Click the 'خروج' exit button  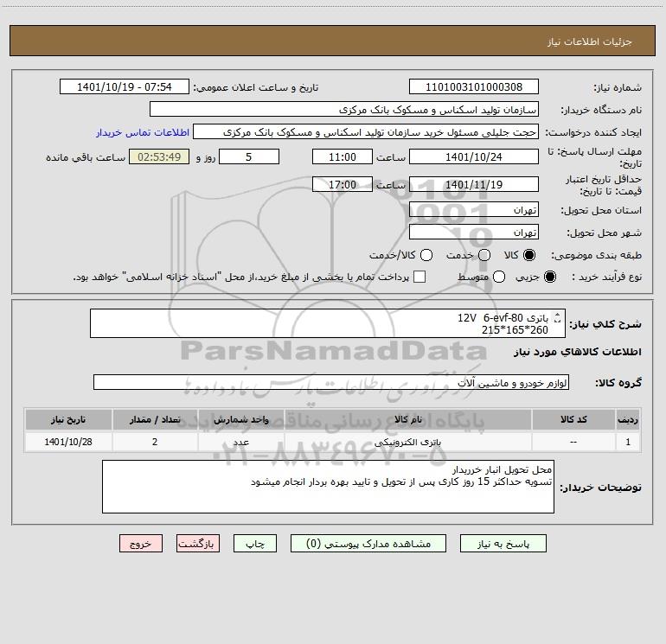point(141,544)
